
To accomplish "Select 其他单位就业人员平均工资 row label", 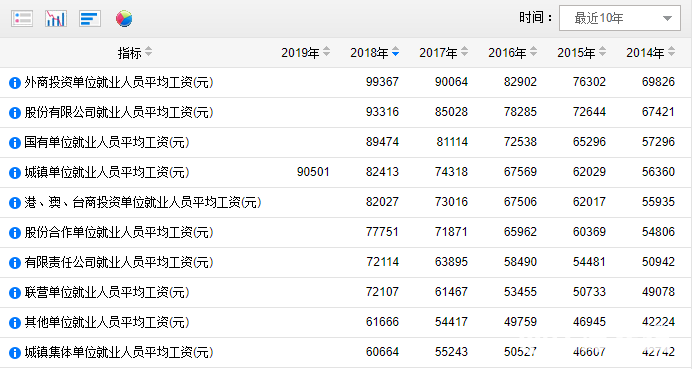I will 107,323.
